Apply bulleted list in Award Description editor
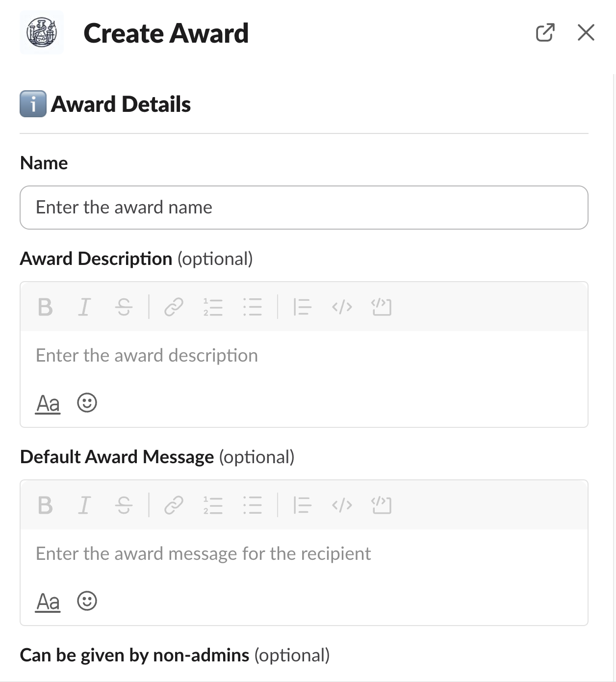This screenshot has height=682, width=616. tap(253, 308)
